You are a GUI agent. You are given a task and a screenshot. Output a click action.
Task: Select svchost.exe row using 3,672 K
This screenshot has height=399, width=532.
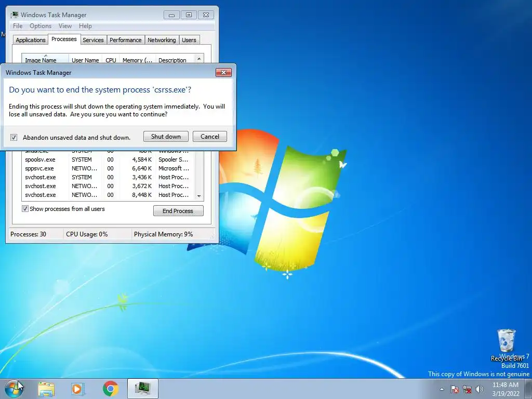(x=108, y=186)
